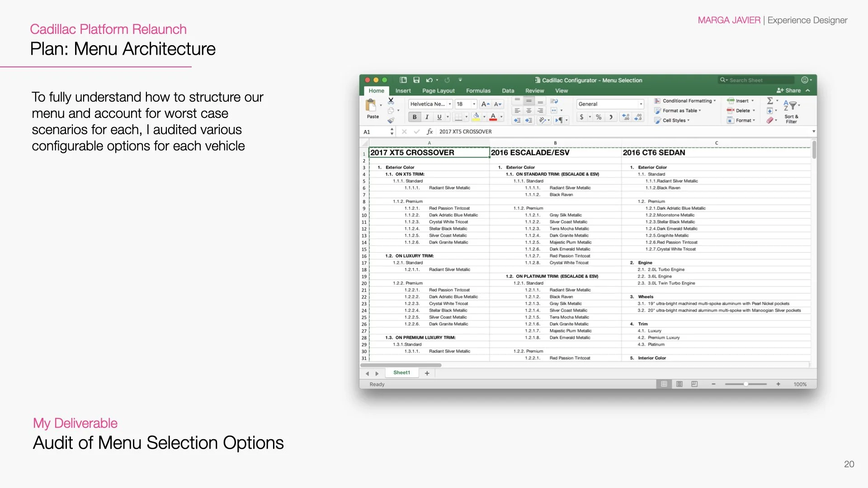This screenshot has width=868, height=488.
Task: Open the Page Layout ribbon tab
Action: pos(438,91)
